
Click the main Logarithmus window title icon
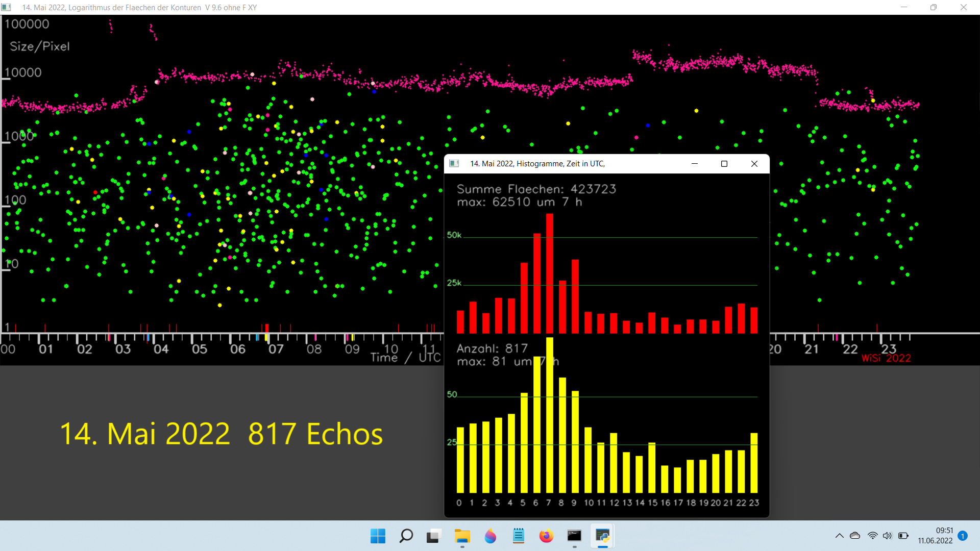(x=7, y=7)
